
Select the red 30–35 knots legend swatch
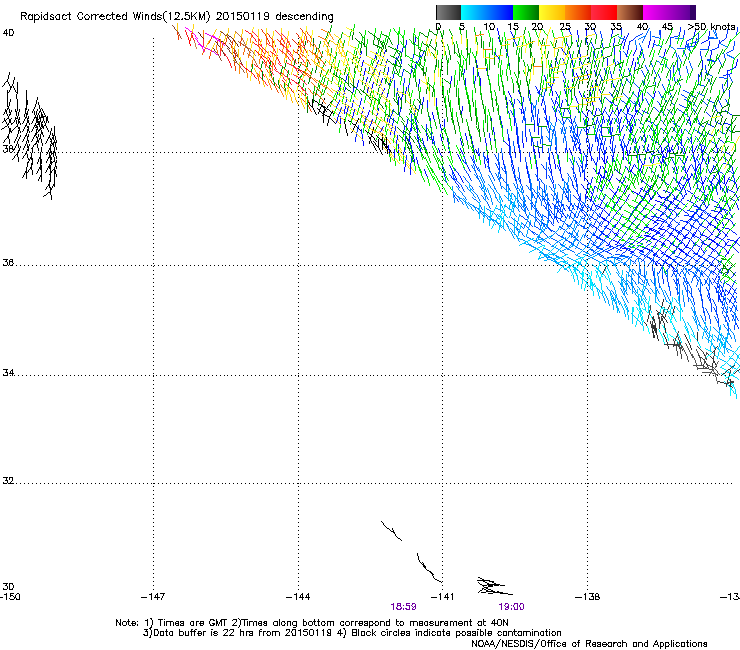(x=604, y=12)
